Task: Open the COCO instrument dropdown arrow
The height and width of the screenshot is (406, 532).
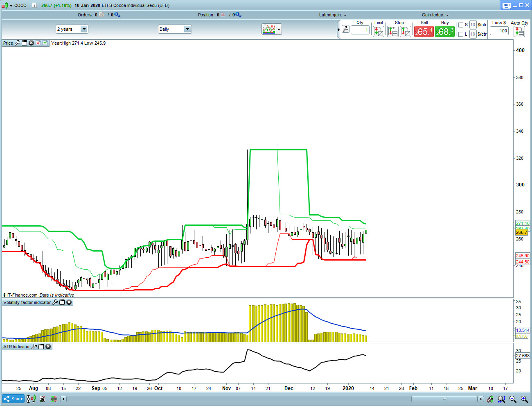Action: click(11, 5)
